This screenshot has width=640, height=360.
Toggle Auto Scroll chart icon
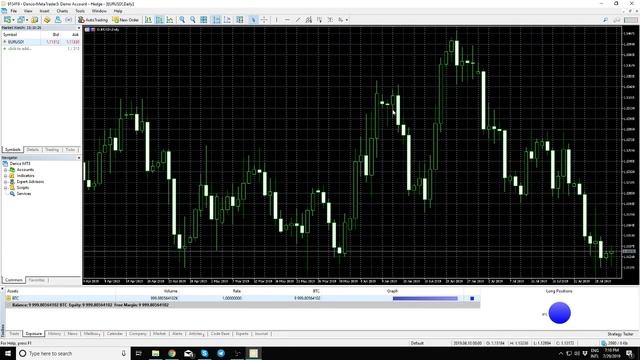coord(216,20)
